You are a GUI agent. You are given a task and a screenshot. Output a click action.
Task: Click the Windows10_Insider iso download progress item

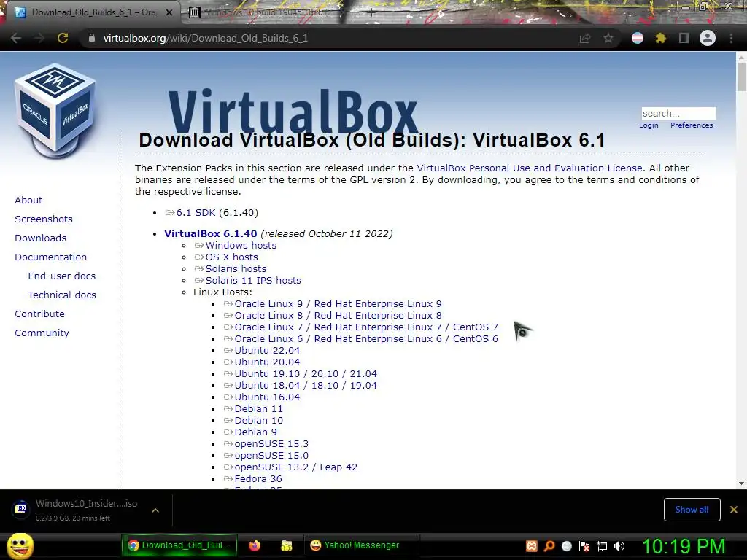click(x=86, y=510)
